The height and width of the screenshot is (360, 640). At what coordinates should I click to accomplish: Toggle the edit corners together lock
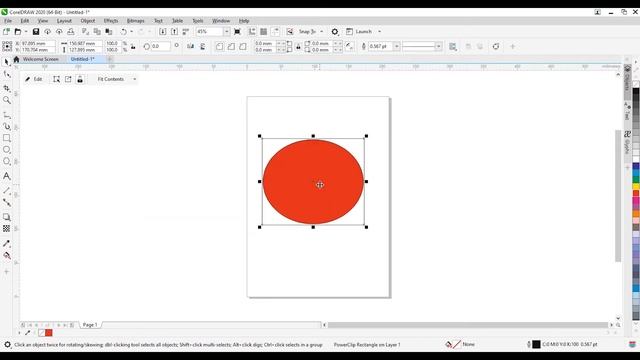coord(298,47)
